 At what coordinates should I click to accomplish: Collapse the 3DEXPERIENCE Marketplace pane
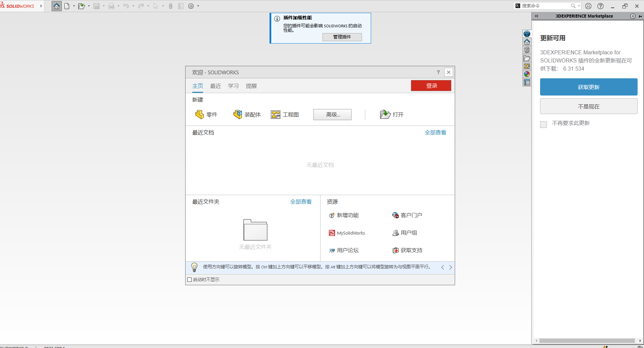point(536,16)
